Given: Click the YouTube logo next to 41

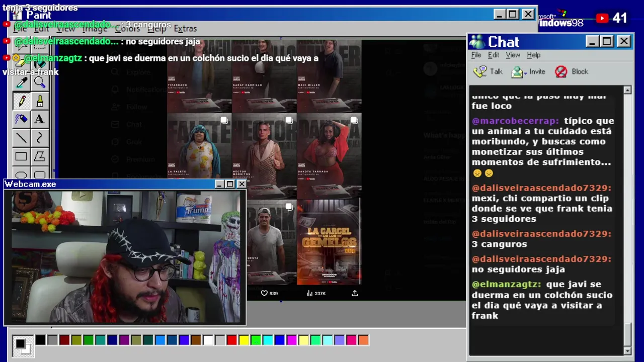Looking at the screenshot, I should (602, 19).
